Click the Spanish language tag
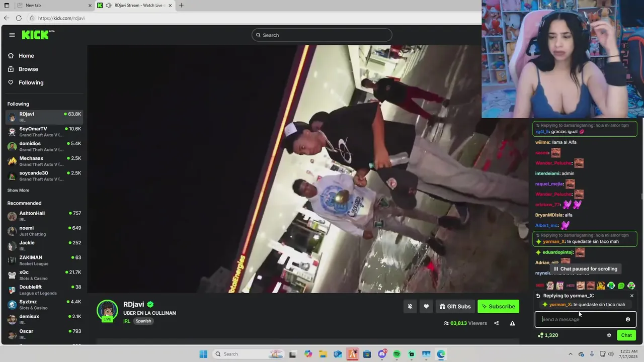The height and width of the screenshot is (362, 644). (143, 321)
